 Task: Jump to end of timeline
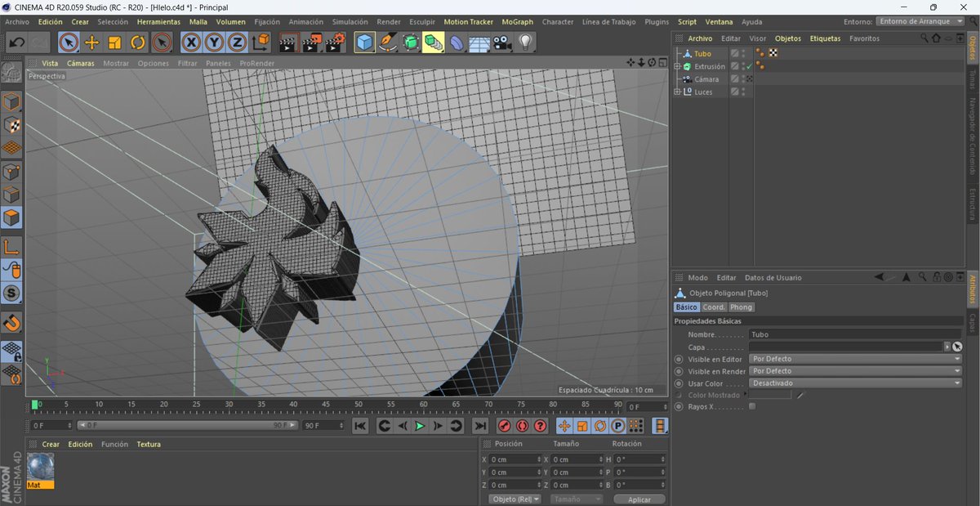[480, 426]
